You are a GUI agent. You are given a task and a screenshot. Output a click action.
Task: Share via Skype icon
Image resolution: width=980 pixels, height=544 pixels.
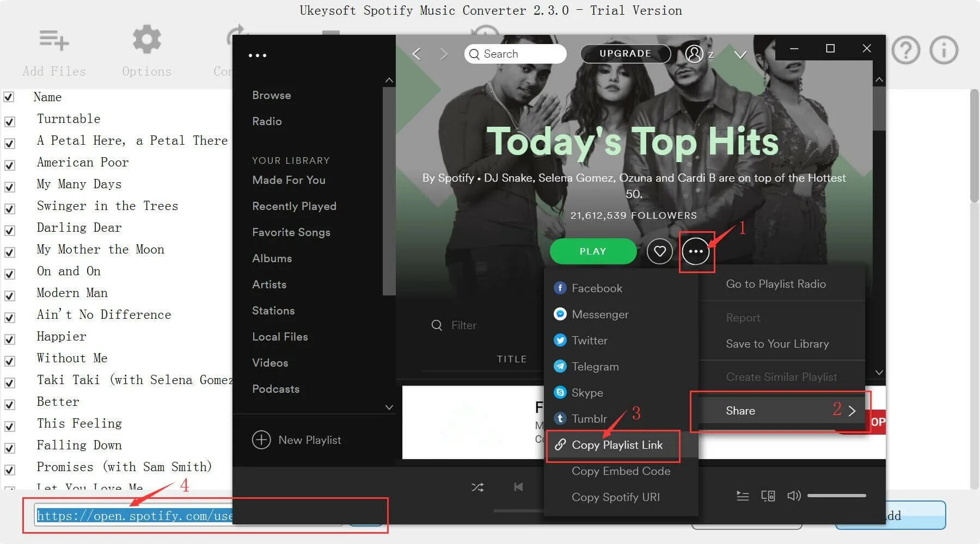[560, 392]
